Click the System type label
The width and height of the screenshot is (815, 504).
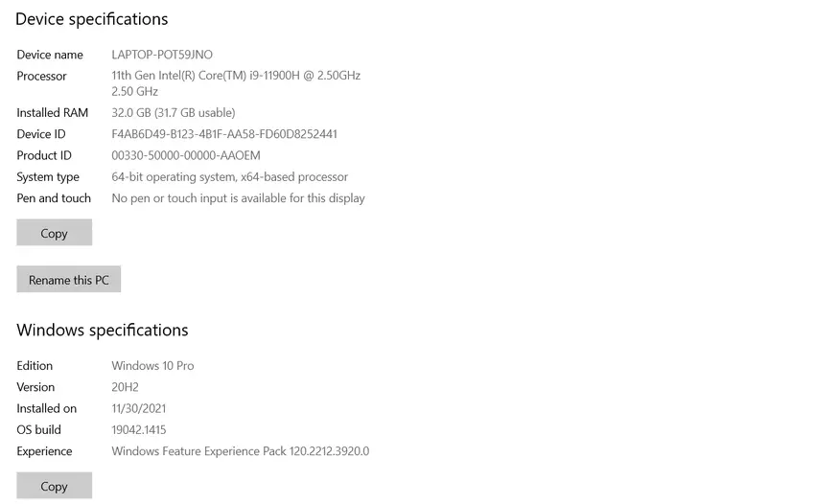48,177
